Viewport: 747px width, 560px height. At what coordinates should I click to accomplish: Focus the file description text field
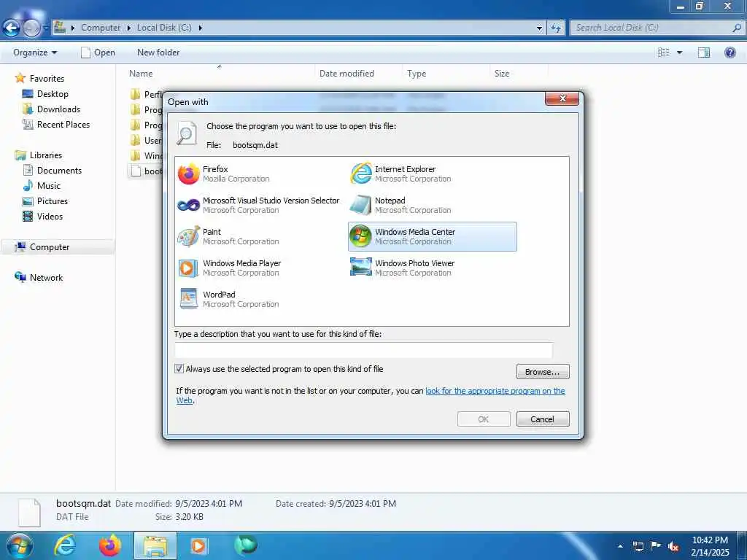363,350
